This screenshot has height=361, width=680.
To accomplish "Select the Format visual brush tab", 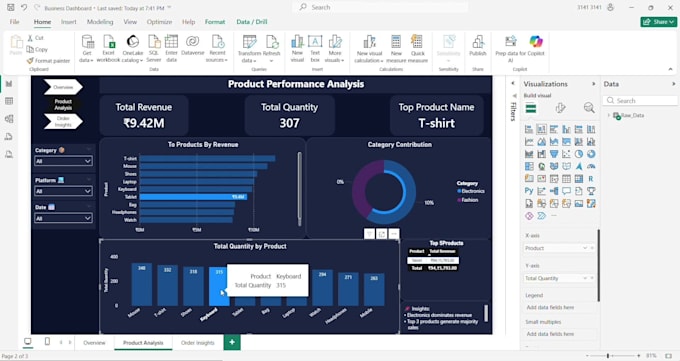I will tap(560, 108).
